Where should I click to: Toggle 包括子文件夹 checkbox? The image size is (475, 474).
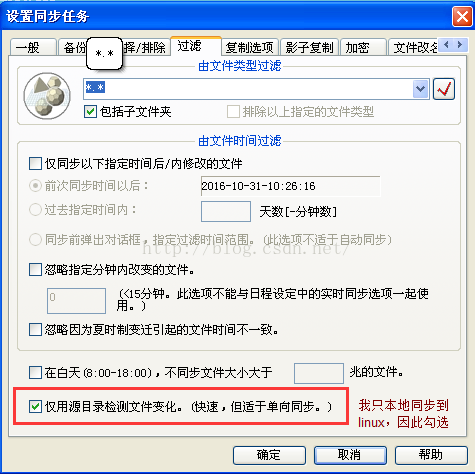(x=90, y=112)
